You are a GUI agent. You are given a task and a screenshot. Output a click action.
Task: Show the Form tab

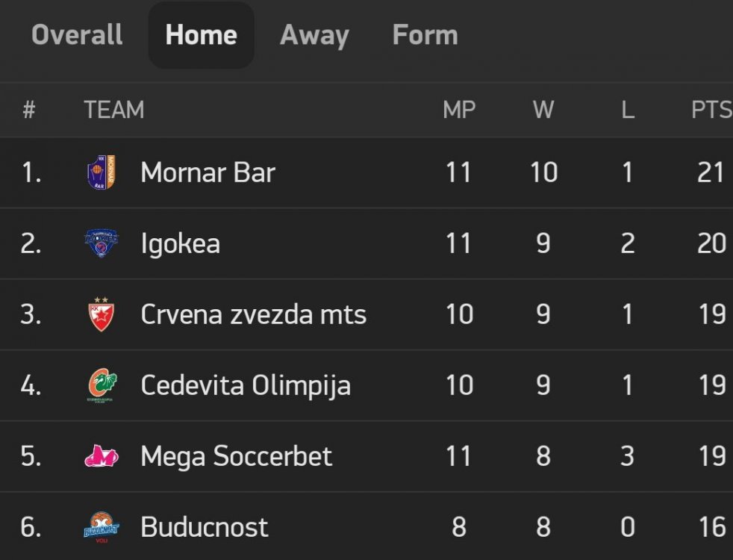coord(425,35)
